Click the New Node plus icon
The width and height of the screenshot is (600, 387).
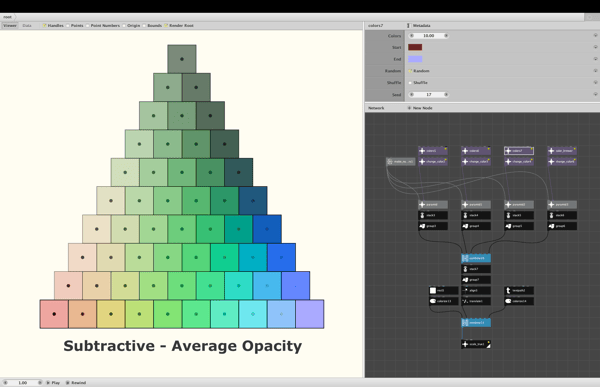click(x=409, y=108)
